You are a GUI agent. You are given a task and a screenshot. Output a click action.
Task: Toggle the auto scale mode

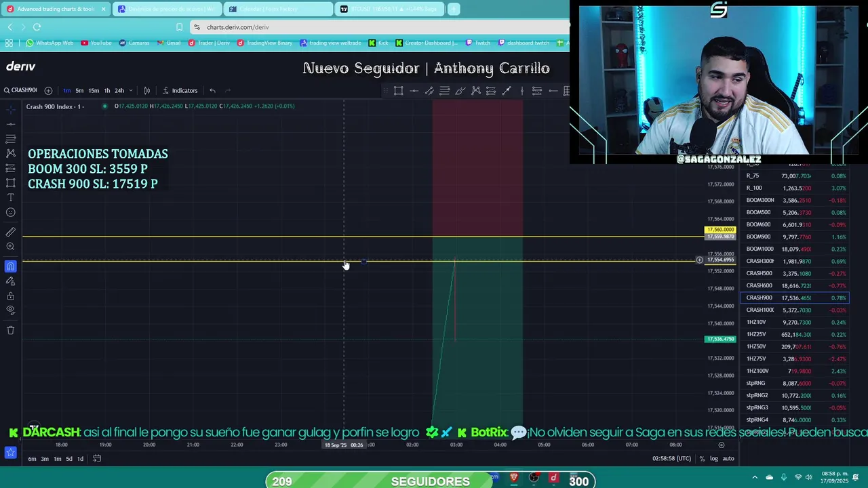pyautogui.click(x=728, y=459)
